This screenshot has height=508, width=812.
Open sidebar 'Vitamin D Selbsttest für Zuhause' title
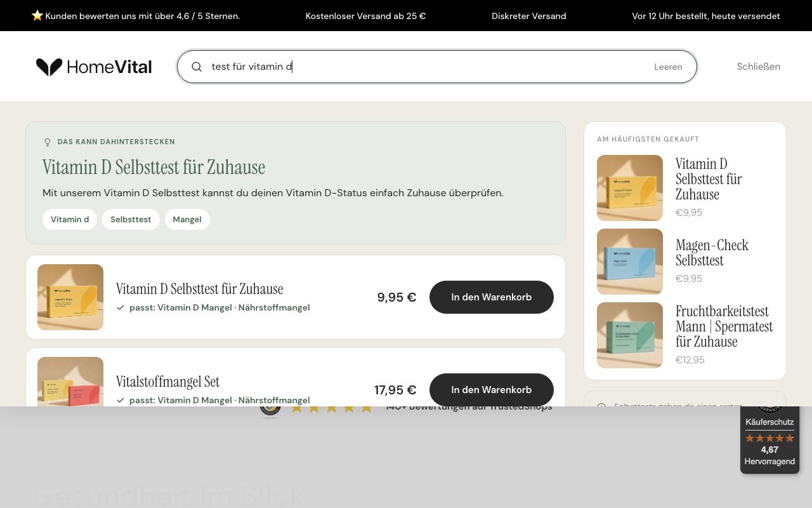[x=709, y=179]
